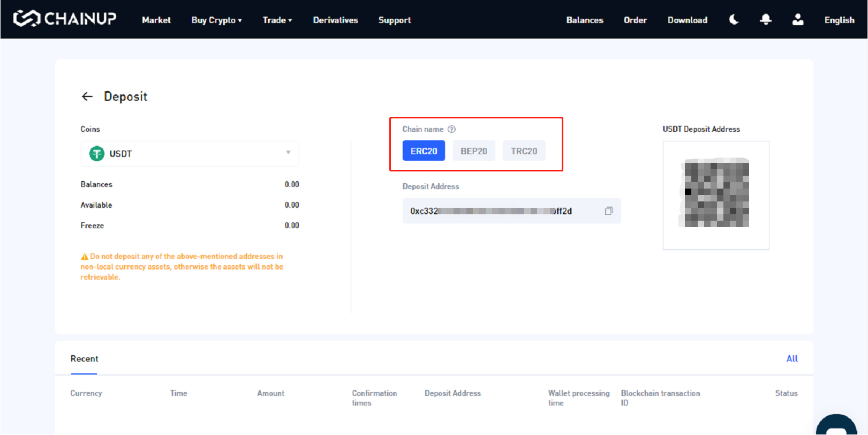Image resolution: width=868 pixels, height=435 pixels.
Task: Open the Market page
Action: pos(156,20)
